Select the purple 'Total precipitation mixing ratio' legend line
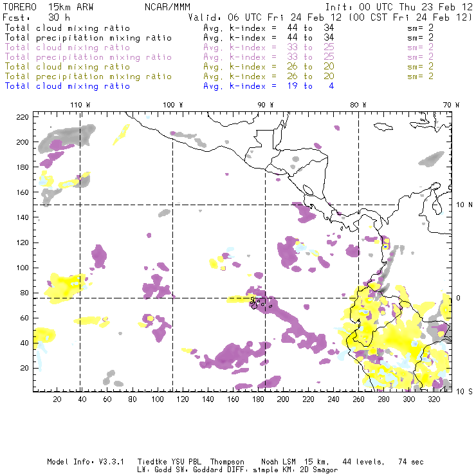The image size is (476, 476). pos(88,57)
